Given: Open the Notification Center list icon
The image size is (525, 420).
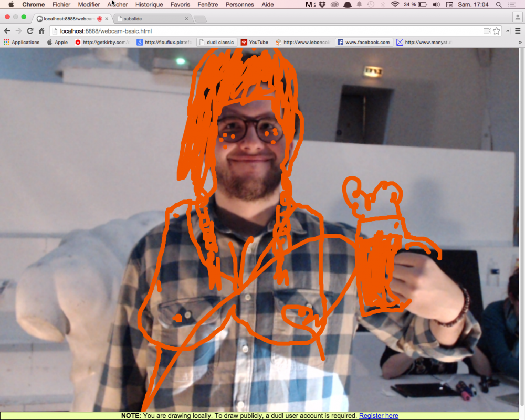Looking at the screenshot, I should tap(511, 4).
